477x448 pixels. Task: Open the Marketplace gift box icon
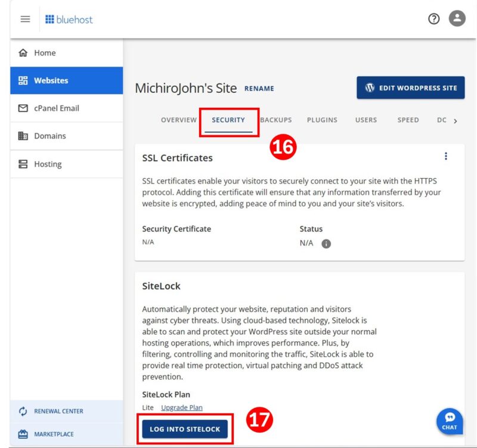[22, 434]
